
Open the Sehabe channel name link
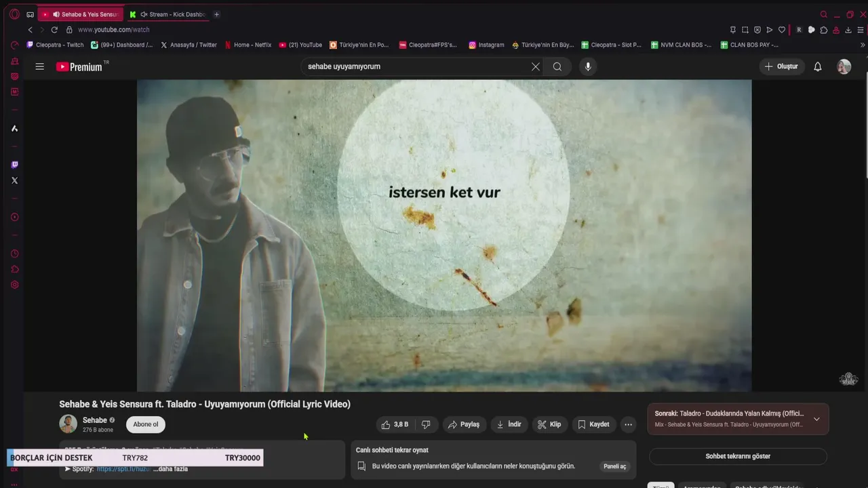pos(95,420)
